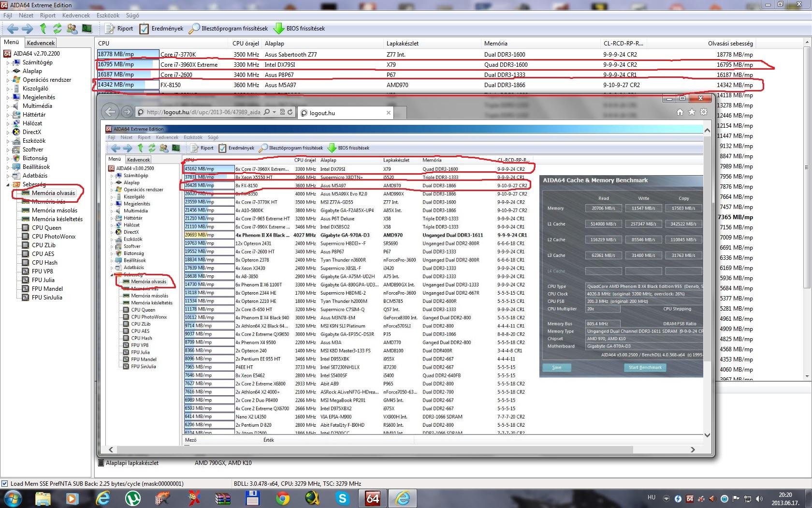Click the green up-arrow in the main AIDA64 toolbar
The height and width of the screenshot is (508, 812).
43,29
